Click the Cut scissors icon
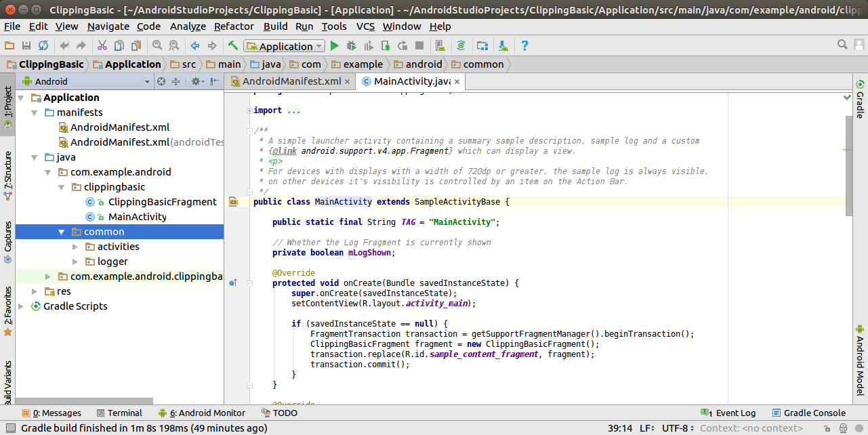Viewport: 868px width, 435px height. (x=102, y=45)
